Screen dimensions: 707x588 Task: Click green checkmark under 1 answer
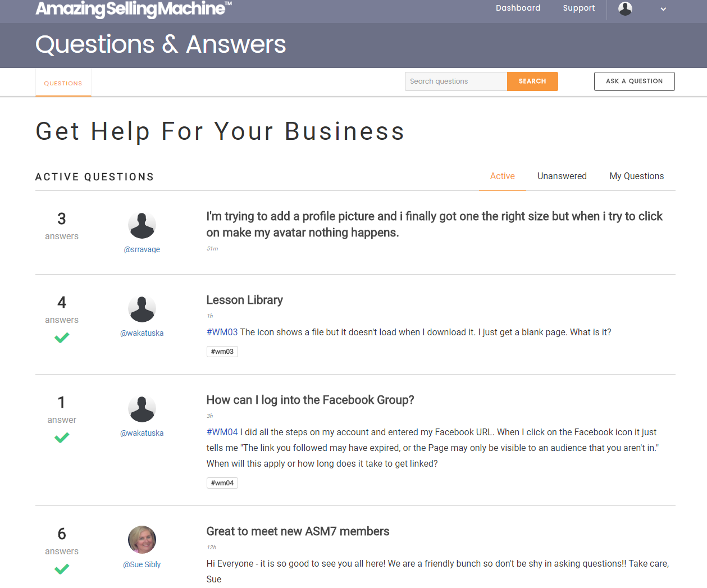pos(62,437)
